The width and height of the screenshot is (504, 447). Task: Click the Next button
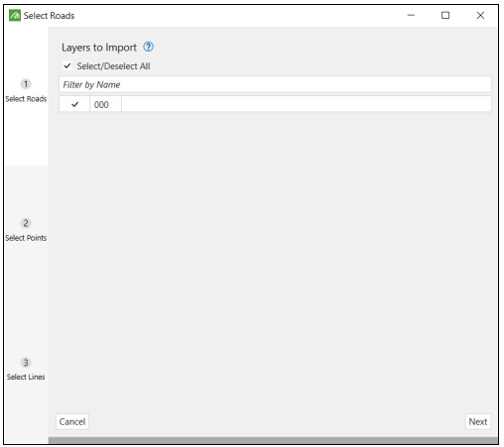[478, 421]
